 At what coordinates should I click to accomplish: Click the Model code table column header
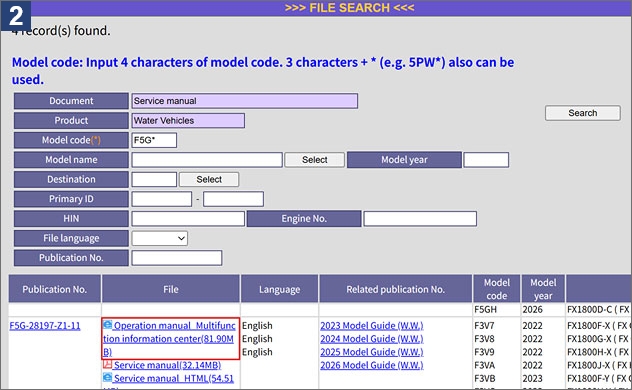pos(497,289)
